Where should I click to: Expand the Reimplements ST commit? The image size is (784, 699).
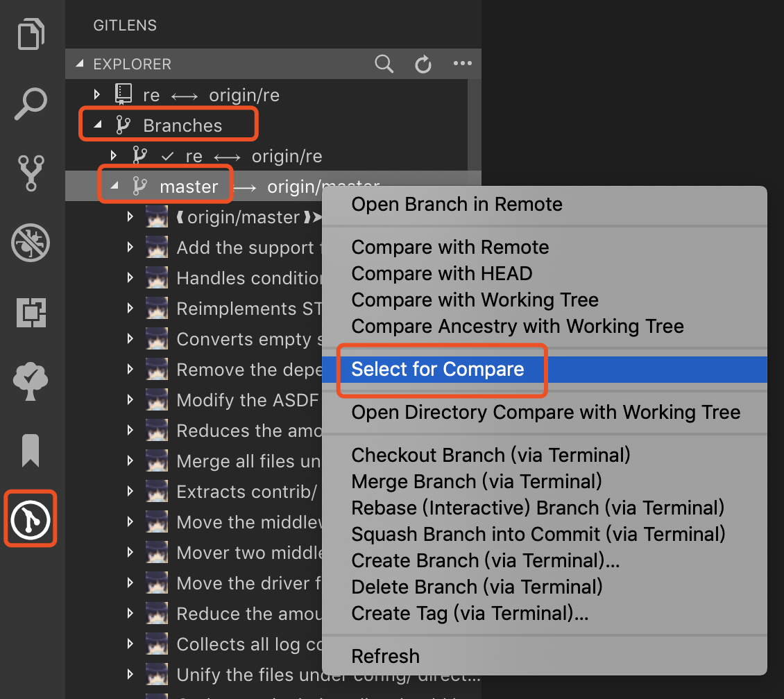130,309
